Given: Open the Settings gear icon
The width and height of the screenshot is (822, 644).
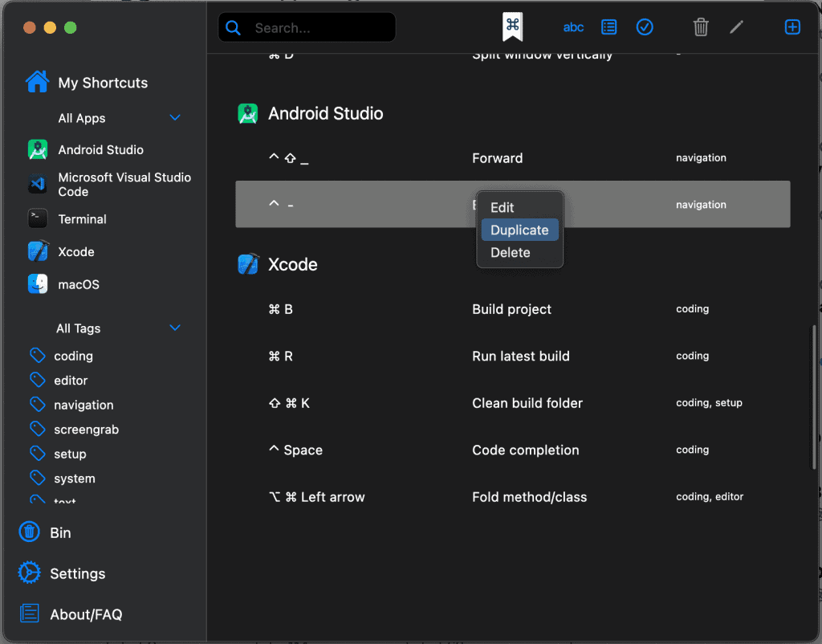Looking at the screenshot, I should tap(30, 573).
